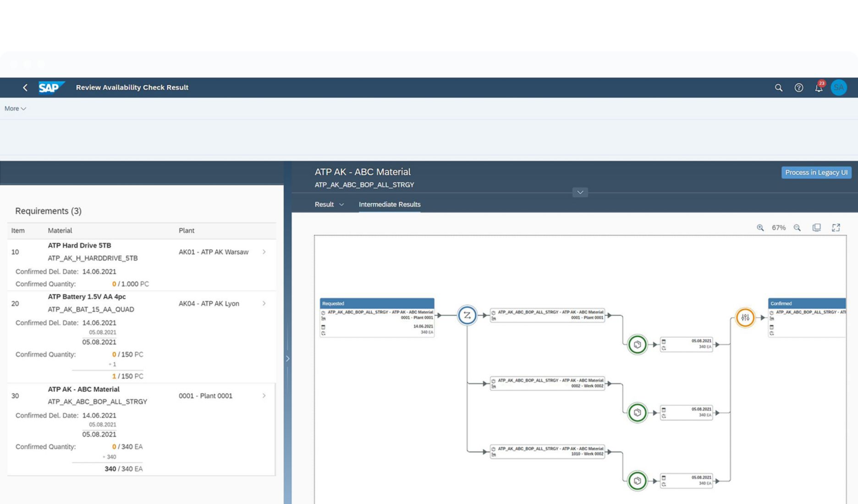Zoom out of the intermediate results diagram
The width and height of the screenshot is (858, 504).
797,227
